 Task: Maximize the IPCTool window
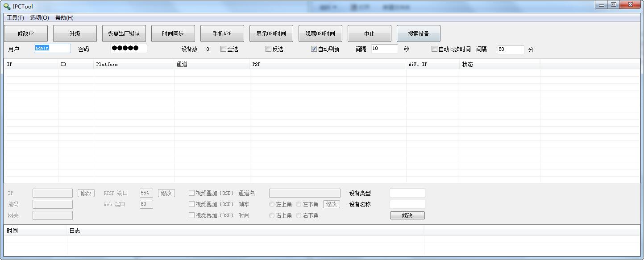[x=614, y=5]
